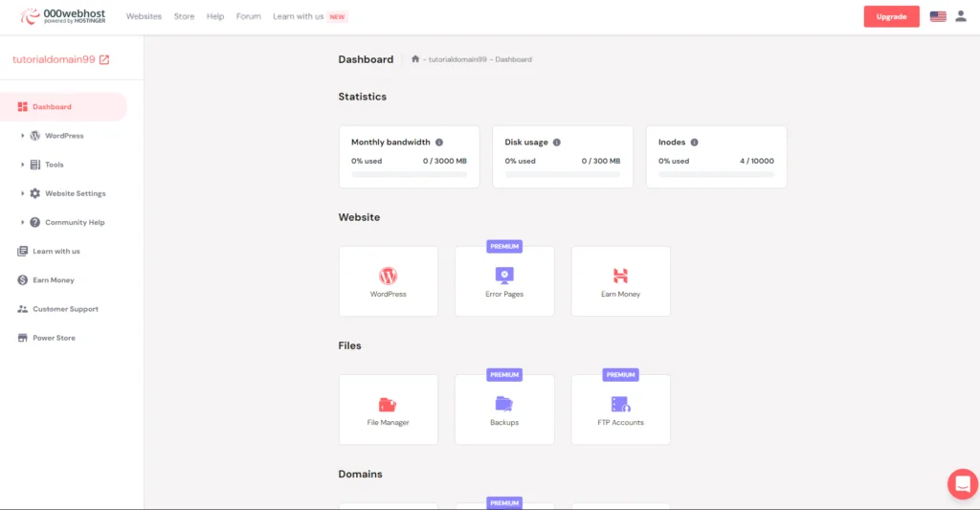980x510 pixels.
Task: Open the WordPress card icon under Website
Action: 389,276
